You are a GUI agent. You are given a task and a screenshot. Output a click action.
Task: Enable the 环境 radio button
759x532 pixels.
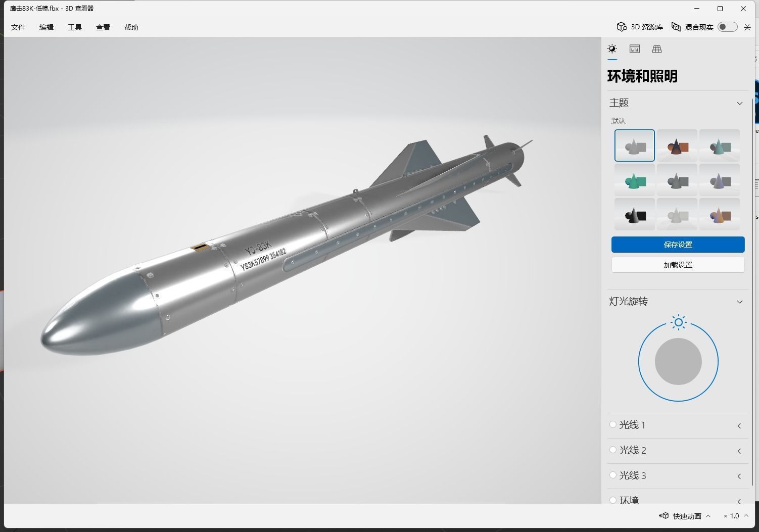(x=613, y=500)
